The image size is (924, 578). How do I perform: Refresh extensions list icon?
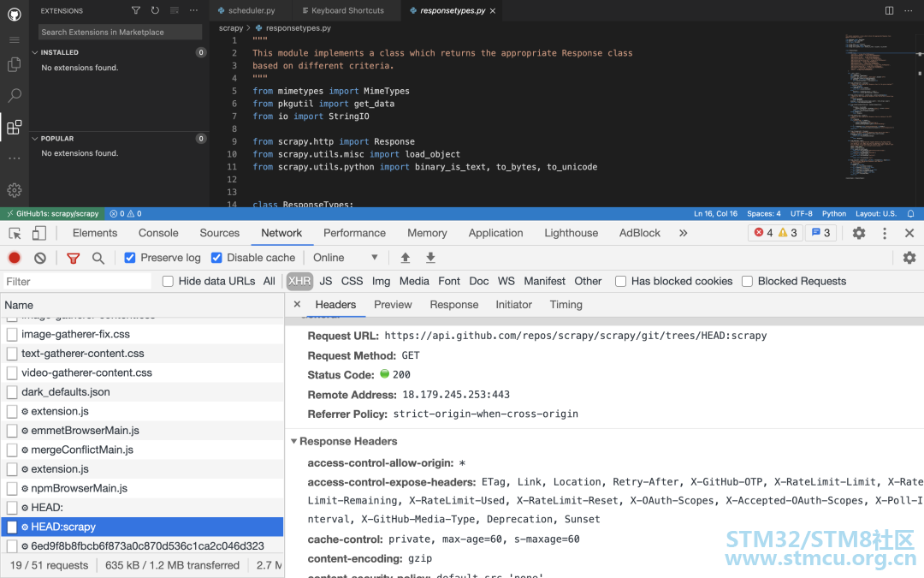pyautogui.click(x=155, y=10)
